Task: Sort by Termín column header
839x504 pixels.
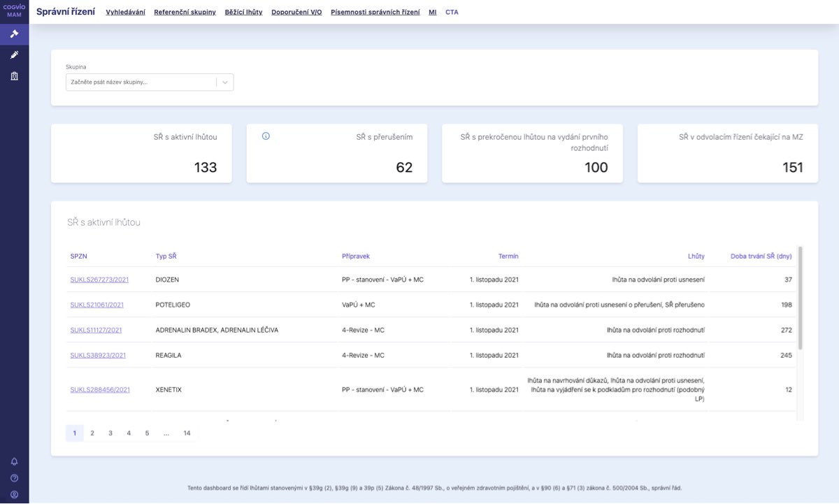Action: [x=508, y=257]
